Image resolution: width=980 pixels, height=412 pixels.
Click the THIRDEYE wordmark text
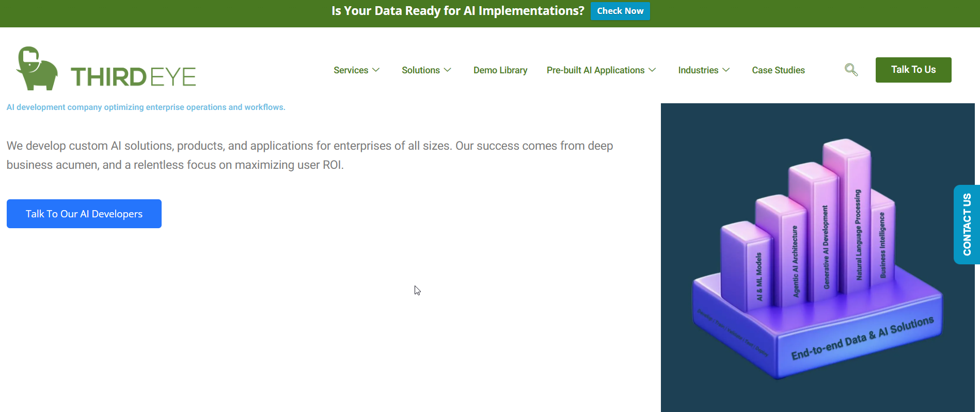133,77
